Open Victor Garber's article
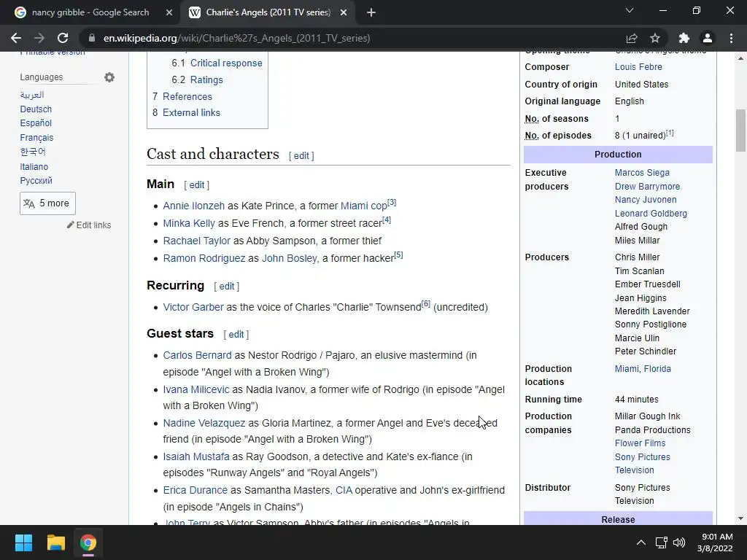The image size is (747, 560). [x=193, y=307]
